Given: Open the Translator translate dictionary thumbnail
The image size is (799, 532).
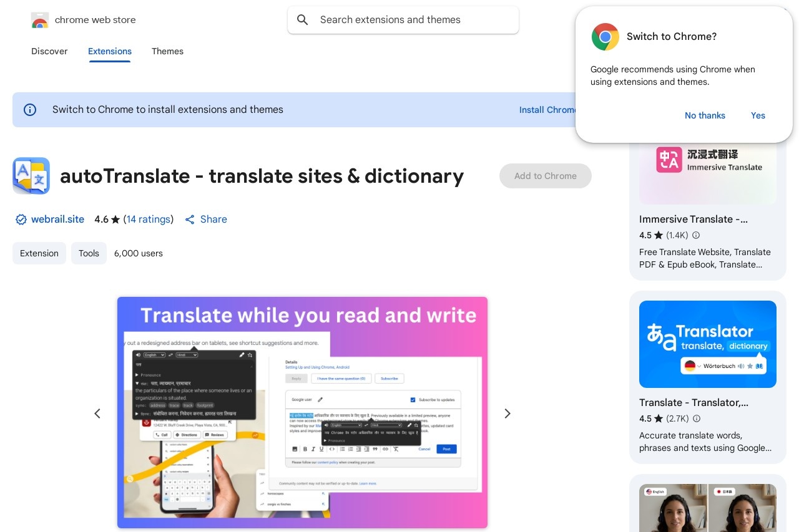Looking at the screenshot, I should 708,344.
